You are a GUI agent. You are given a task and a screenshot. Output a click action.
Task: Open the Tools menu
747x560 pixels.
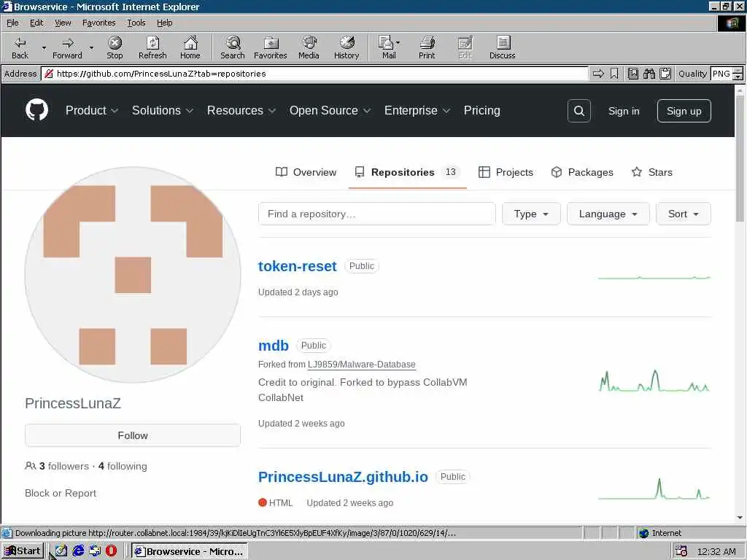tap(136, 23)
